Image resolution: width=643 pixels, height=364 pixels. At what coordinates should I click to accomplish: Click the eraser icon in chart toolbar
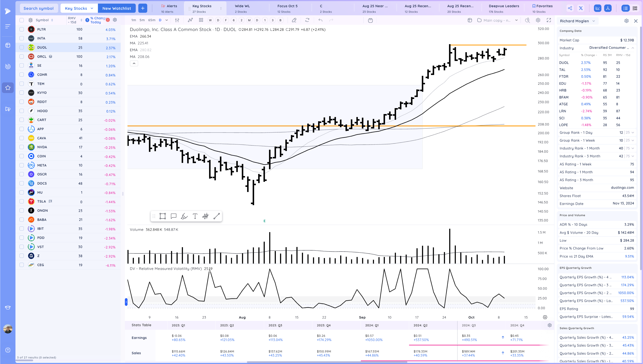(x=294, y=20)
